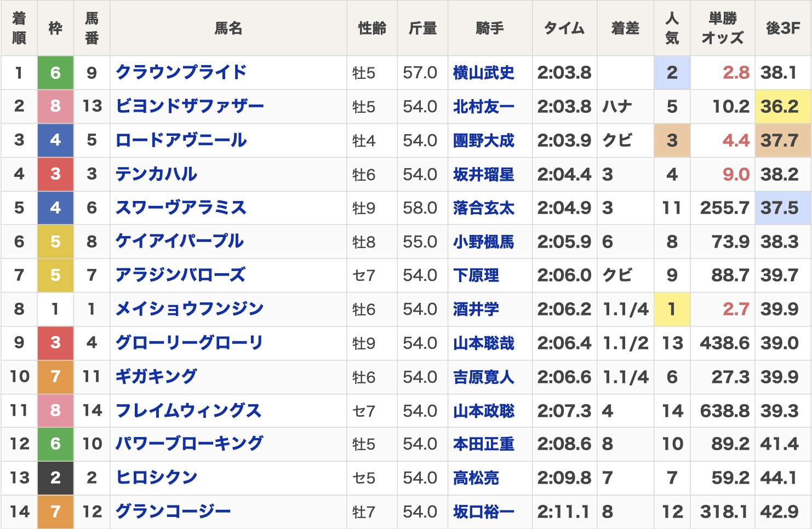Click the 単勝オッズ column header
Viewport: 812px width, 529px height.
(x=722, y=28)
